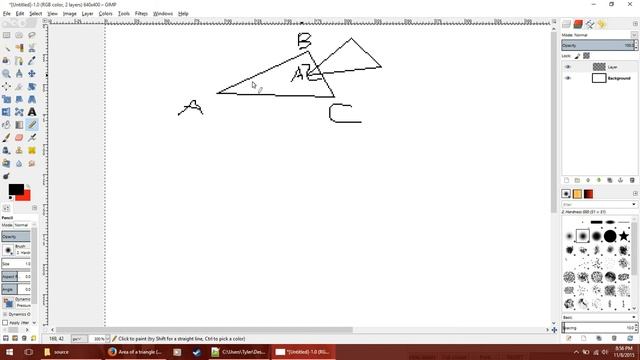The height and width of the screenshot is (360, 640).
Task: Delete the selected layer
Action: click(x=632, y=180)
